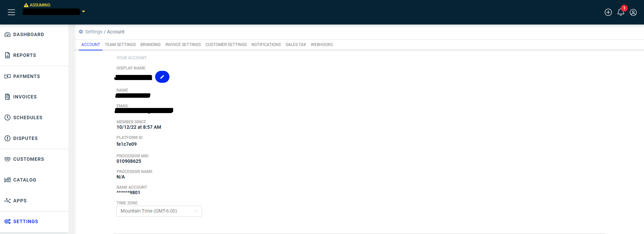Open the Sales Tax tab
Image resolution: width=644 pixels, height=234 pixels.
tap(296, 45)
